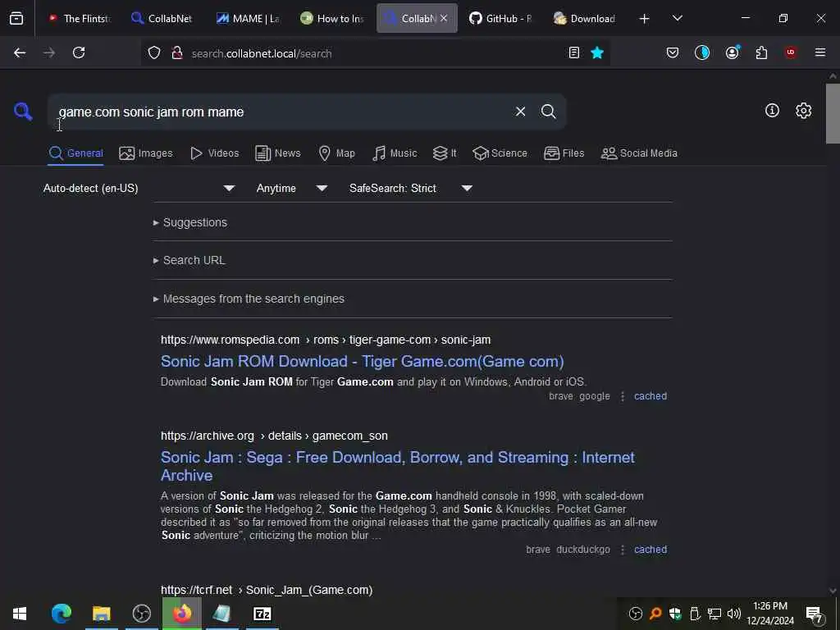Clear the search query with X
This screenshot has height=630, width=840.
coord(520,112)
